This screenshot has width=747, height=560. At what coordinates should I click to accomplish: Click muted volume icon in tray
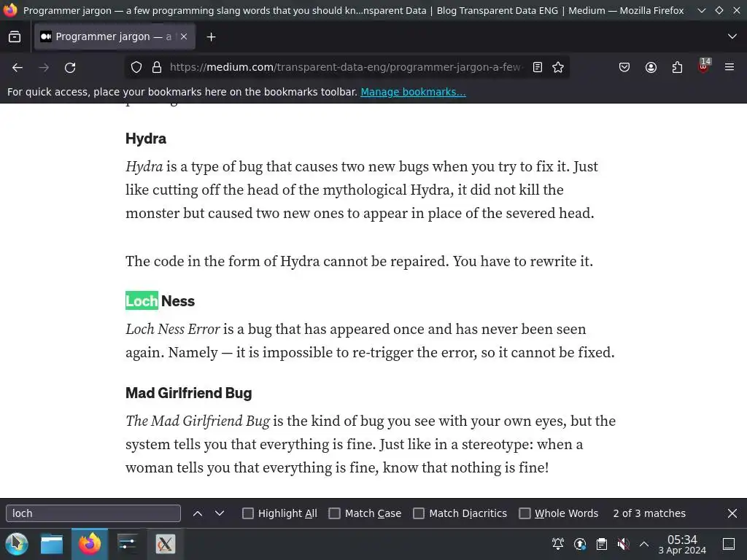click(623, 544)
